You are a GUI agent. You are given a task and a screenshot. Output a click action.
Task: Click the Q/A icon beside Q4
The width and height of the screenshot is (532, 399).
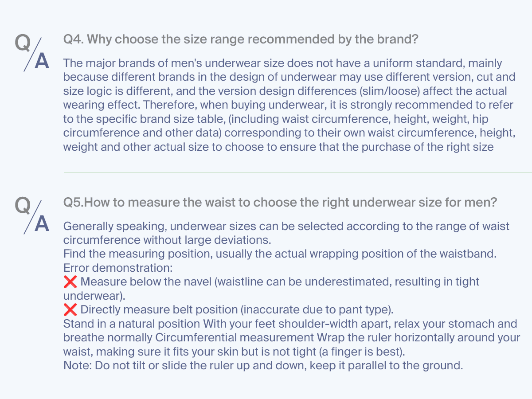[32, 52]
